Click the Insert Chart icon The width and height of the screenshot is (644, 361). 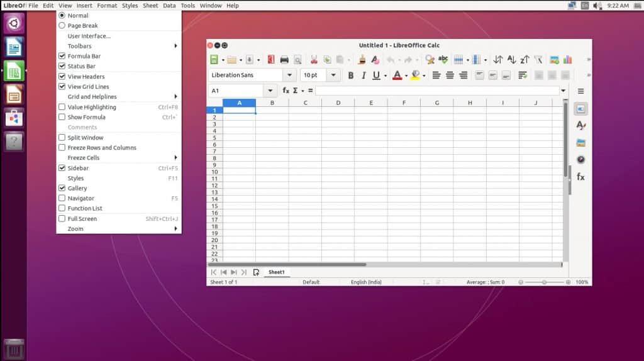pyautogui.click(x=568, y=60)
